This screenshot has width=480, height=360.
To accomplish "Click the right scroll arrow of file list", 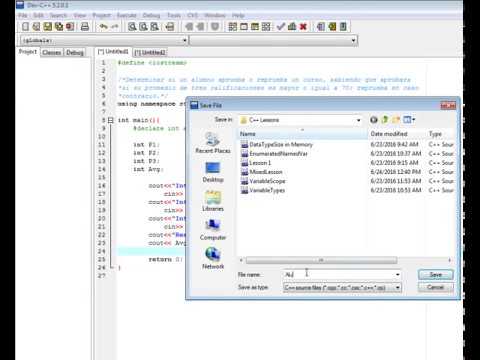I will 449,260.
